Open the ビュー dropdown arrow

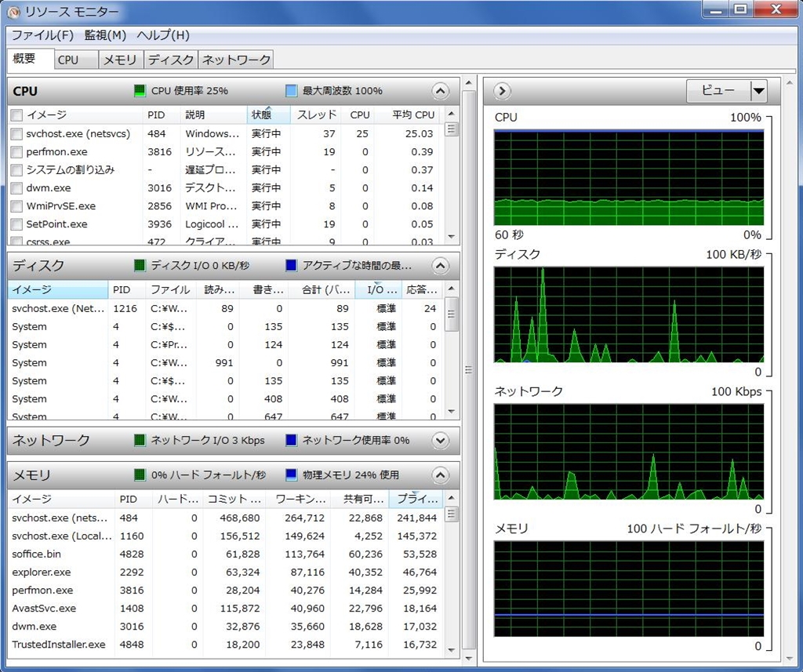[x=759, y=91]
